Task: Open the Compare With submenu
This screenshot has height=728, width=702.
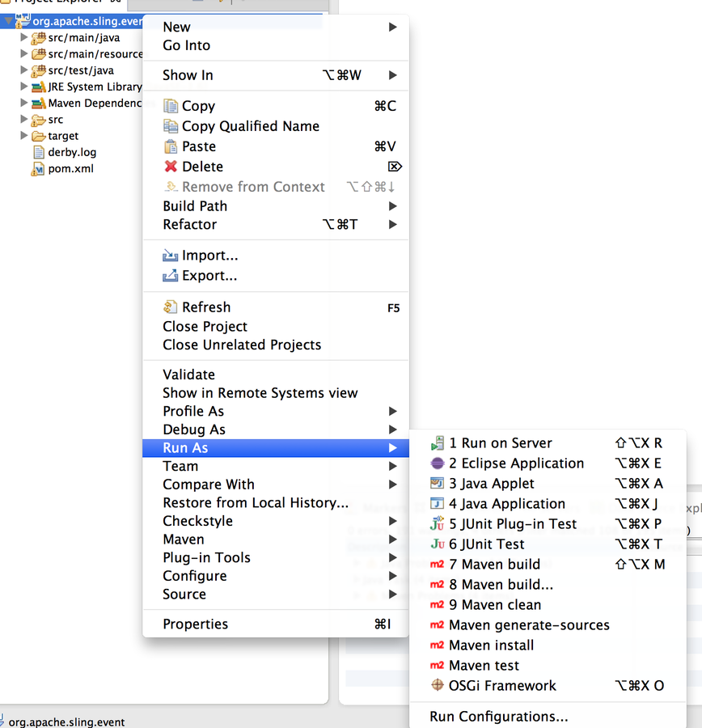Action: tap(276, 485)
